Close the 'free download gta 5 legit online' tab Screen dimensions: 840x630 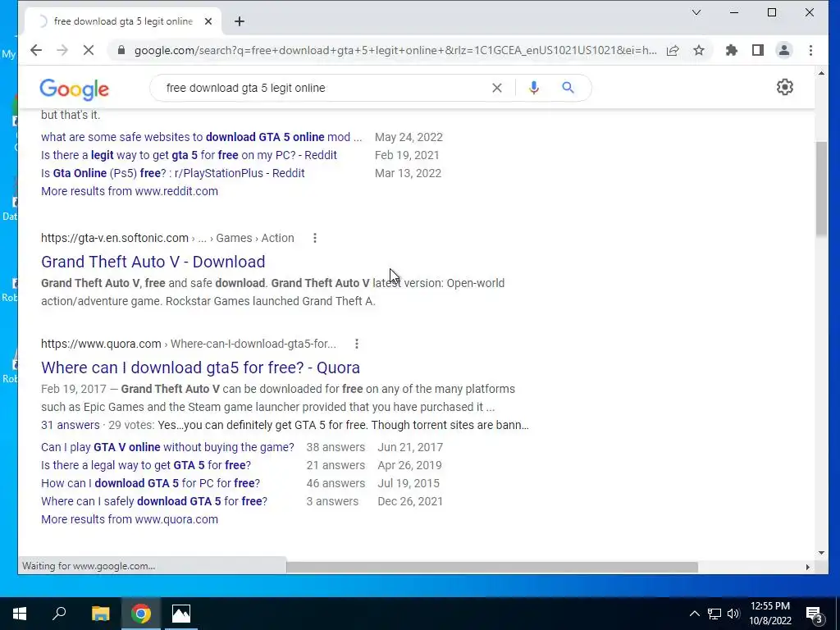208,21
